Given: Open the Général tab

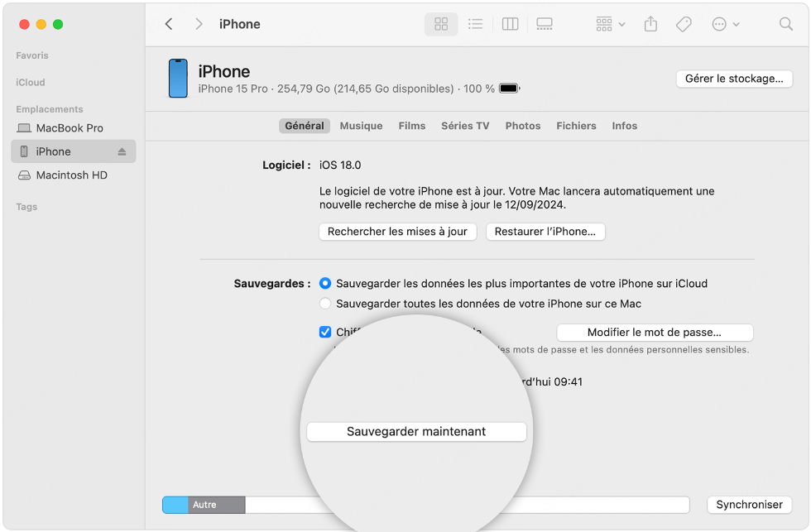Looking at the screenshot, I should click(x=305, y=126).
